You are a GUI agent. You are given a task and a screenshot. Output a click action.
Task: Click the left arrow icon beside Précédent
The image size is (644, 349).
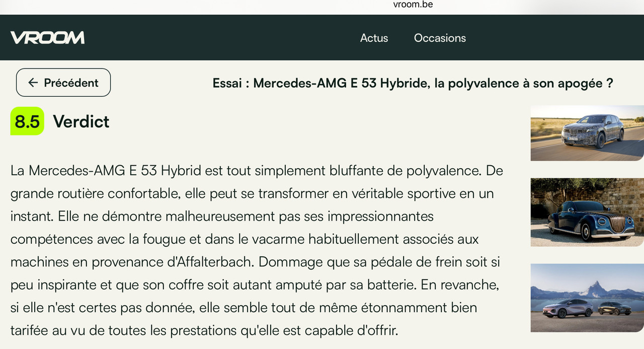click(x=33, y=83)
